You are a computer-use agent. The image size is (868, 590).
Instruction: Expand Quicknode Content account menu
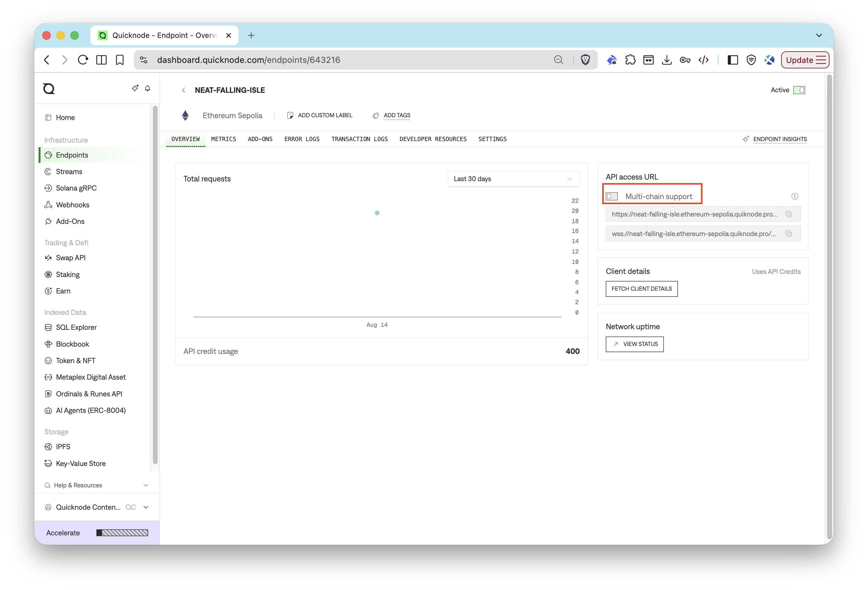click(97, 507)
